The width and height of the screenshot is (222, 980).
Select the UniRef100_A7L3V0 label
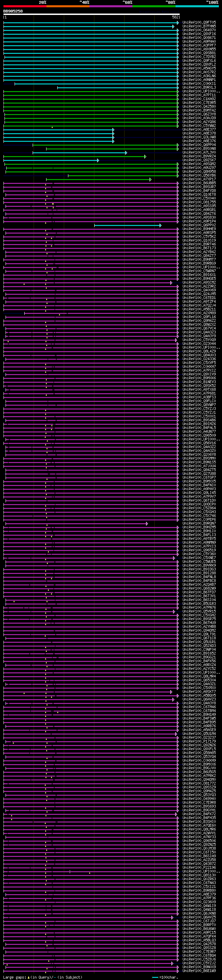[x=199, y=153]
